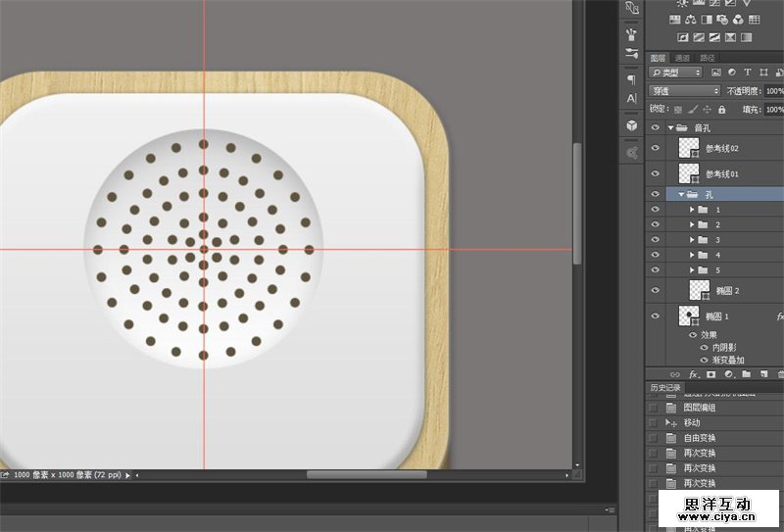Select the 椭圆 1 layer thumbnail
The width and height of the screenshot is (784, 532).
689,316
